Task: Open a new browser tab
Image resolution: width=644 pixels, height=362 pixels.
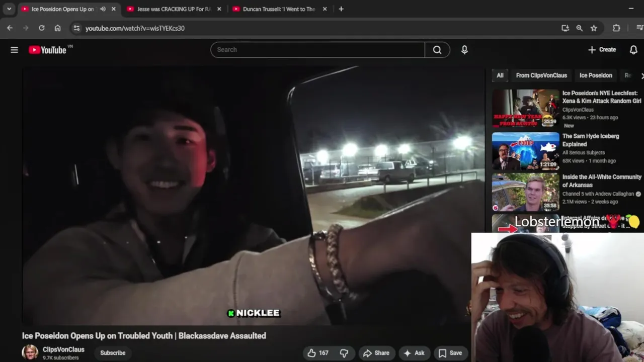Action: point(341,9)
